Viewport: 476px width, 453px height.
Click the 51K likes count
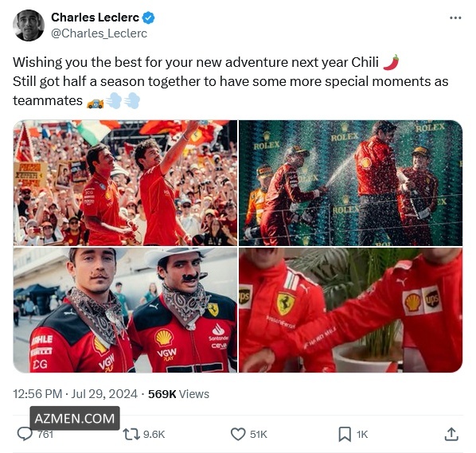tap(259, 435)
